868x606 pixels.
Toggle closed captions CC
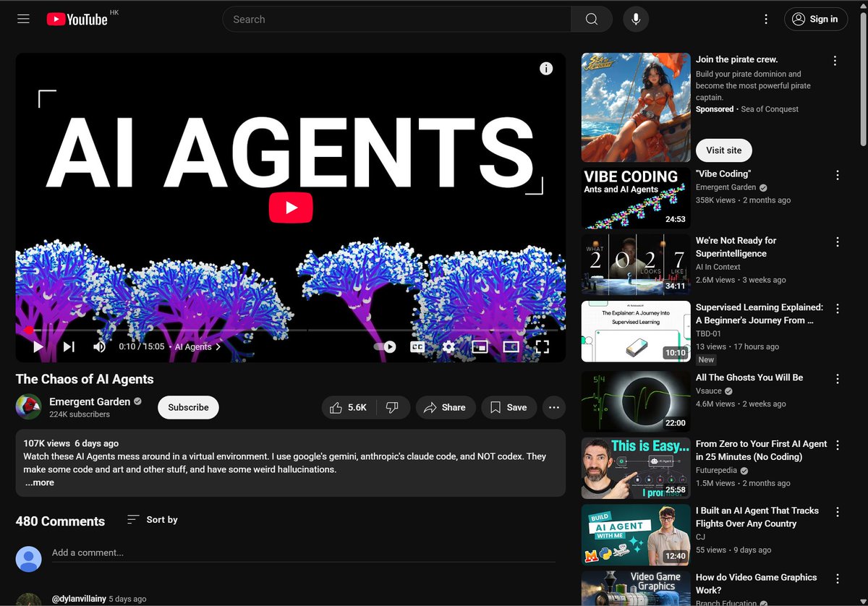click(417, 347)
